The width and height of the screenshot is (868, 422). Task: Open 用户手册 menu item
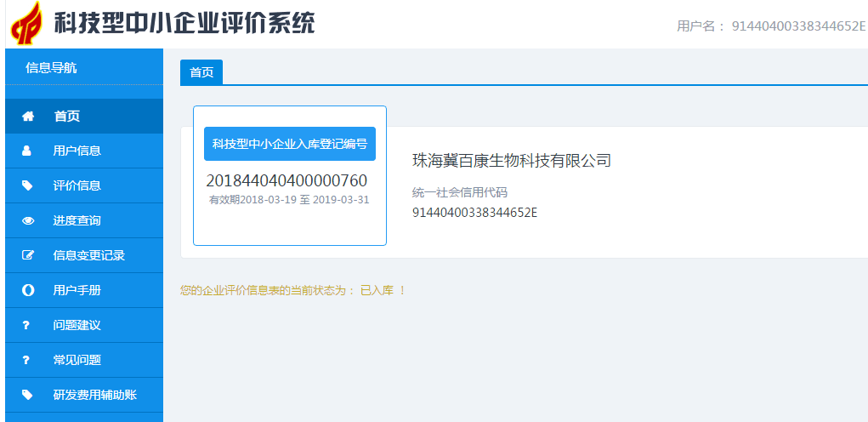click(84, 290)
